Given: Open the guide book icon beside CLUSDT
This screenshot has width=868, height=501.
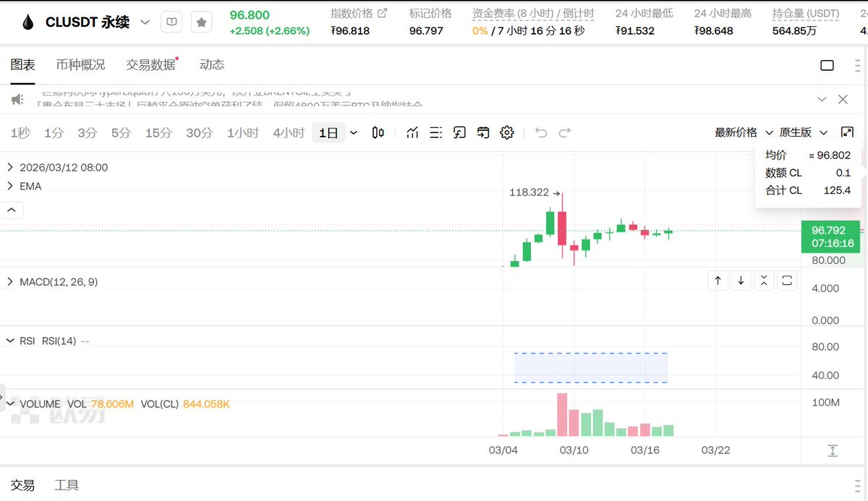Looking at the screenshot, I should click(x=171, y=22).
